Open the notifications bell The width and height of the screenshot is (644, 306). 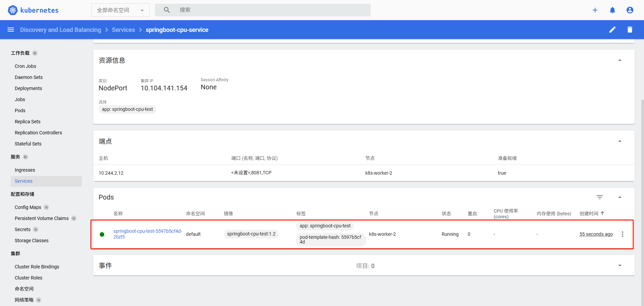(612, 10)
